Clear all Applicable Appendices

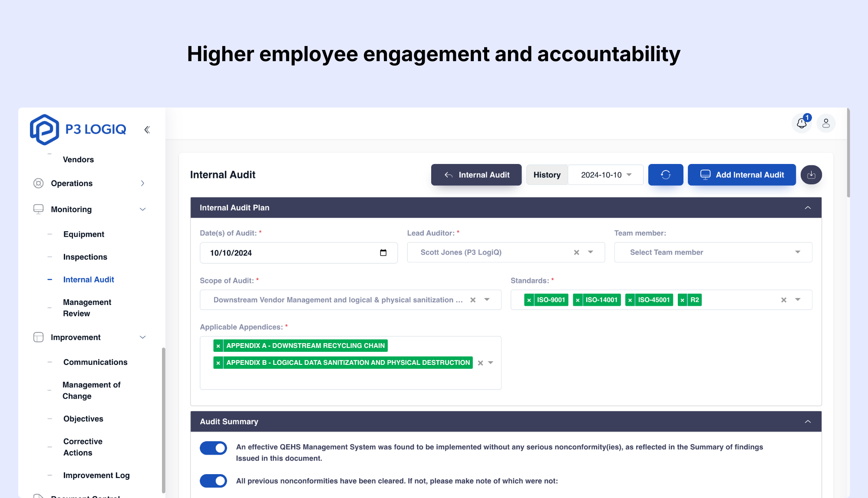point(480,363)
